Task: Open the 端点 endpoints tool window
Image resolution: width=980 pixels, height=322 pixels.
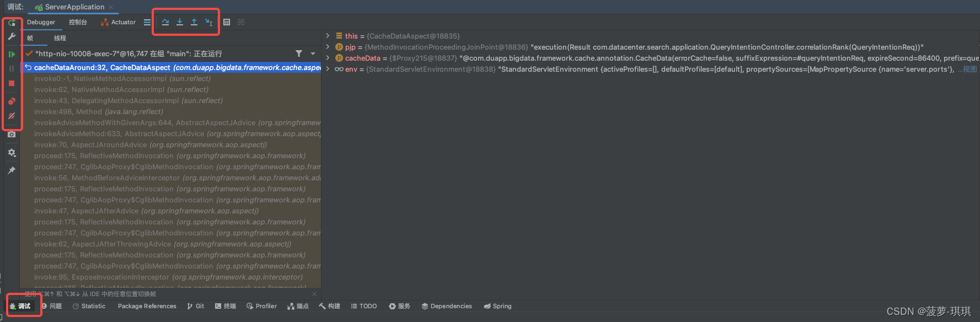Action: (298, 306)
